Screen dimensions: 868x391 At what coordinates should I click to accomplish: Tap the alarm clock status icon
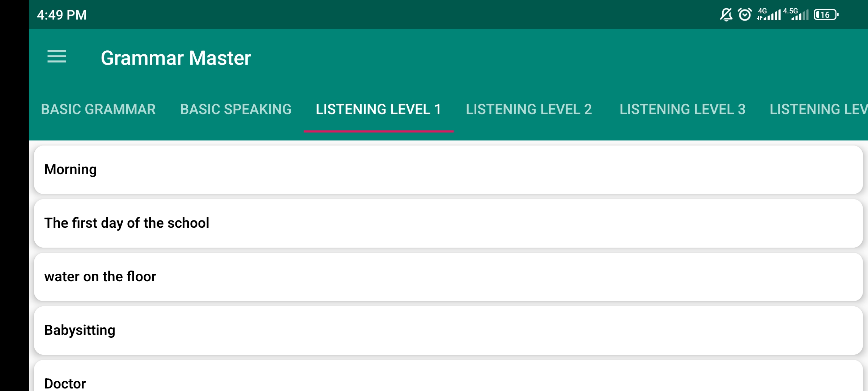pyautogui.click(x=745, y=15)
